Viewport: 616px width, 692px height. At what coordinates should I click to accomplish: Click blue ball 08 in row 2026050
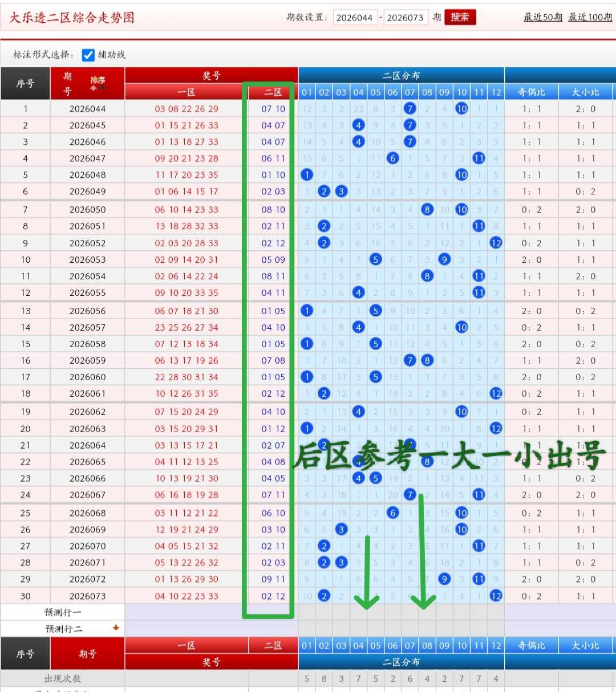427,210
